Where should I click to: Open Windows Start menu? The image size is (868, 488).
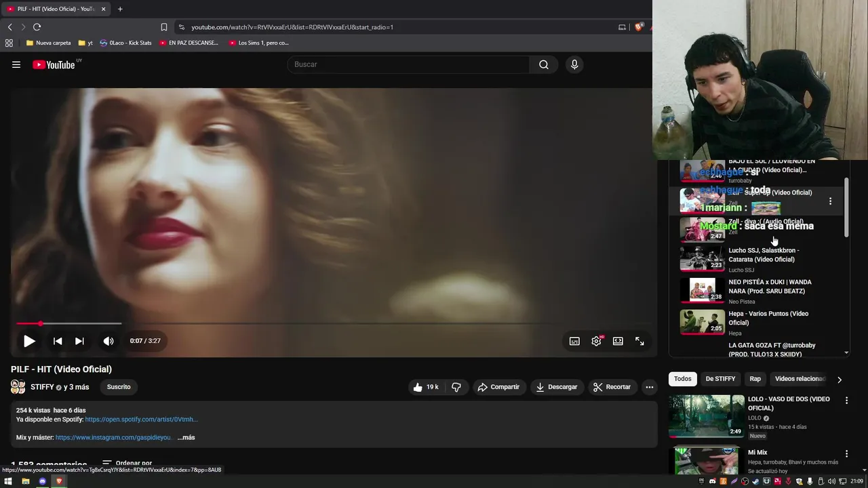pos(8,481)
